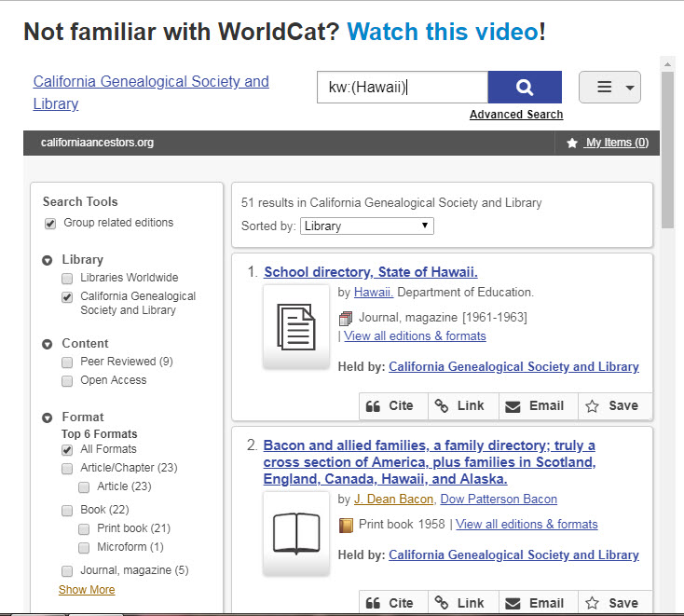Open School directory, State of Hawaii title
684x616 pixels.
pos(371,272)
